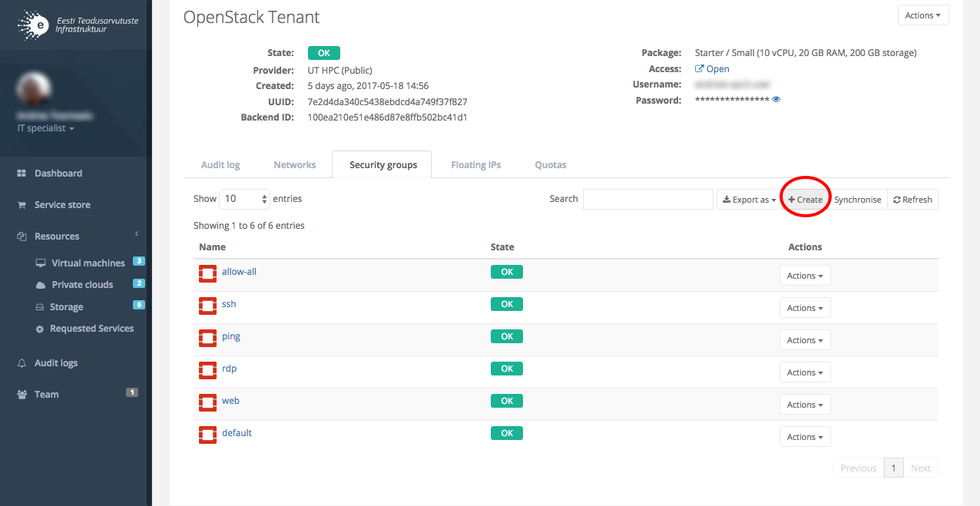The width and height of the screenshot is (980, 506).
Task: Open the ping security group link
Action: click(x=231, y=336)
